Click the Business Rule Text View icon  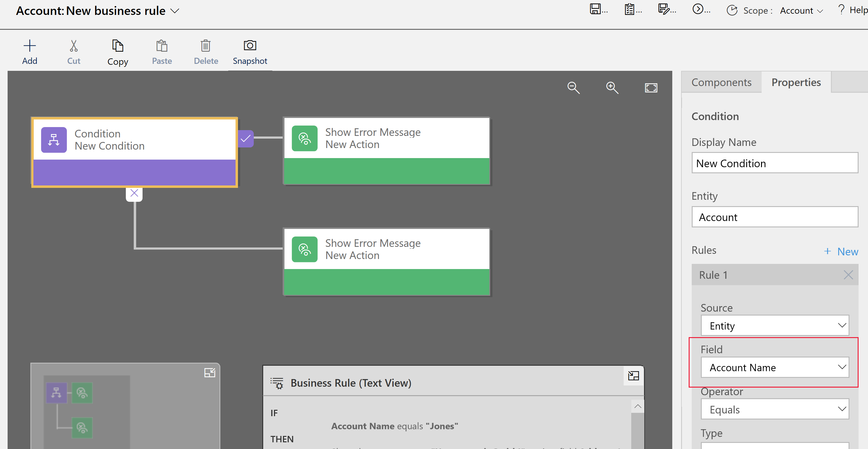[x=277, y=383]
